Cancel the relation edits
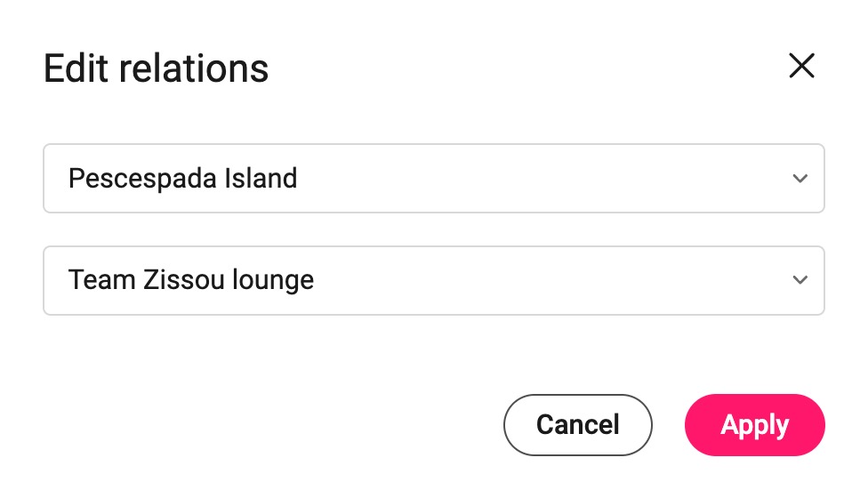Viewport: 868px width, 498px height. click(578, 425)
